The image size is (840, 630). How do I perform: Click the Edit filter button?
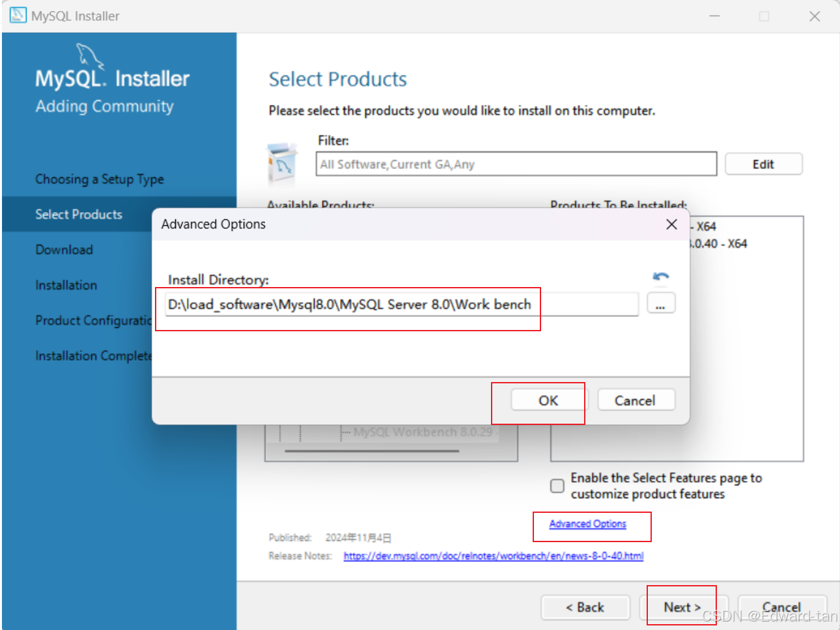pos(763,164)
